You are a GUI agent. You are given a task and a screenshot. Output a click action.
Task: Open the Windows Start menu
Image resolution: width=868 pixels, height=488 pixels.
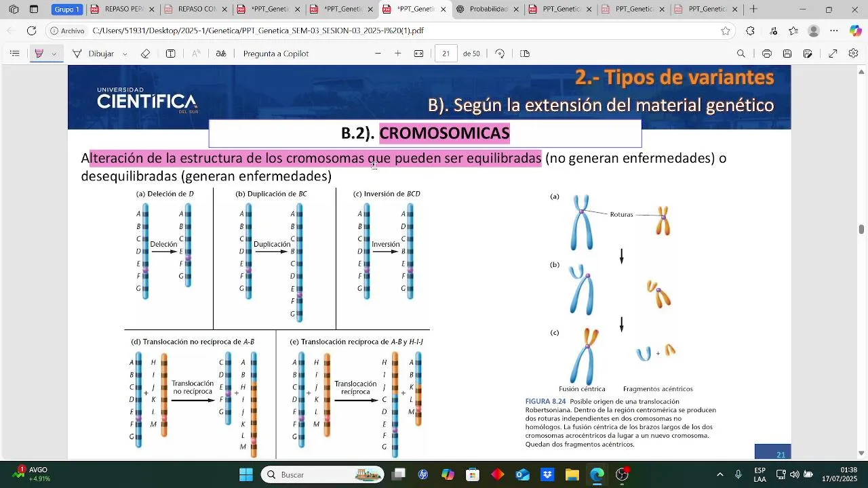point(246,474)
